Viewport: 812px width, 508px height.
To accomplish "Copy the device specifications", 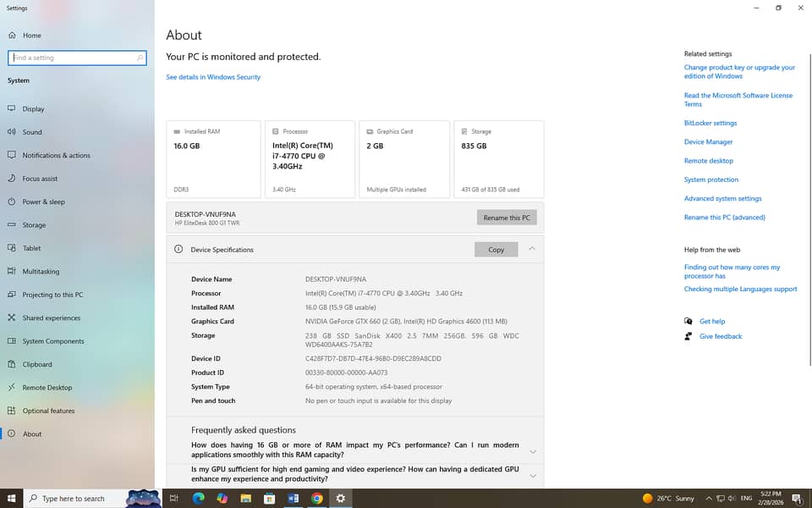I will coord(496,250).
